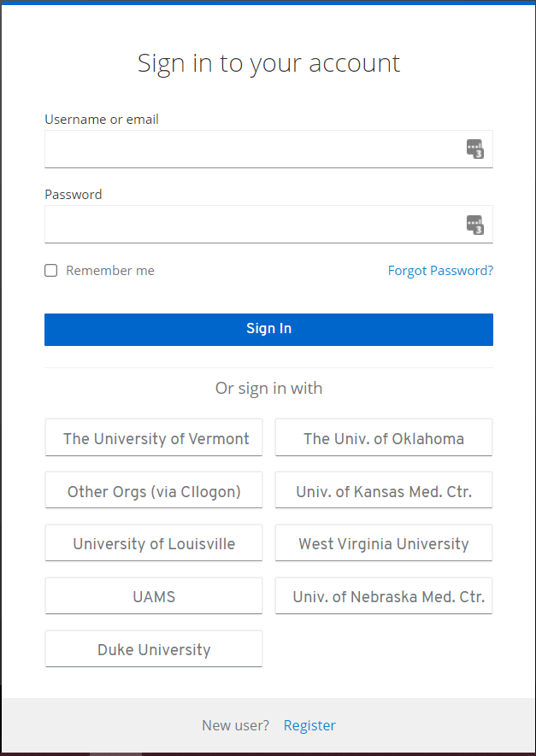Pick Univ. of Nebraska Med. Ctr.

(383, 595)
